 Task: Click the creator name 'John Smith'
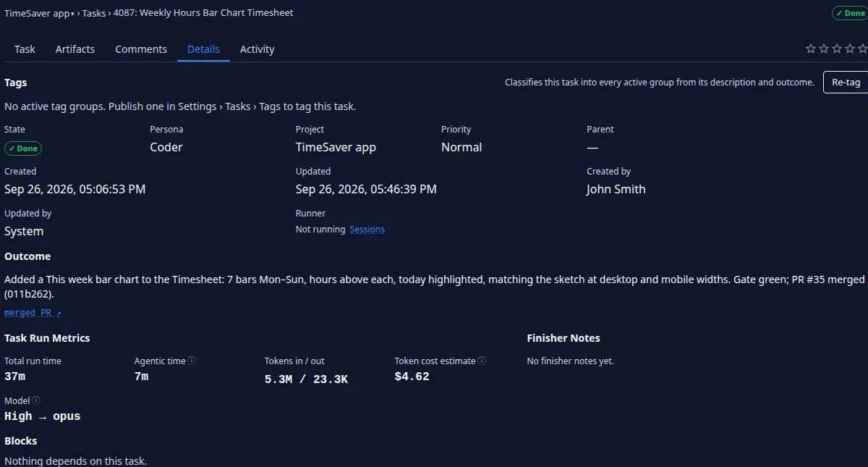point(616,189)
